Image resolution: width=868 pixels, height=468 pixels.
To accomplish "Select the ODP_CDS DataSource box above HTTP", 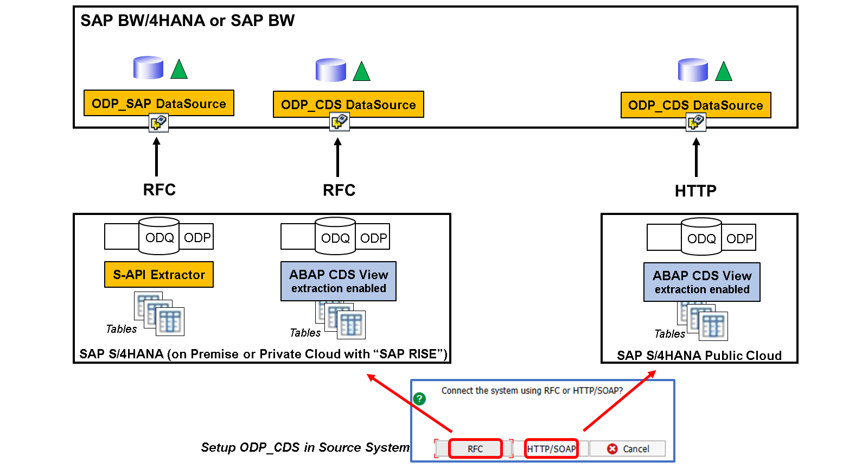I will pyautogui.click(x=695, y=105).
